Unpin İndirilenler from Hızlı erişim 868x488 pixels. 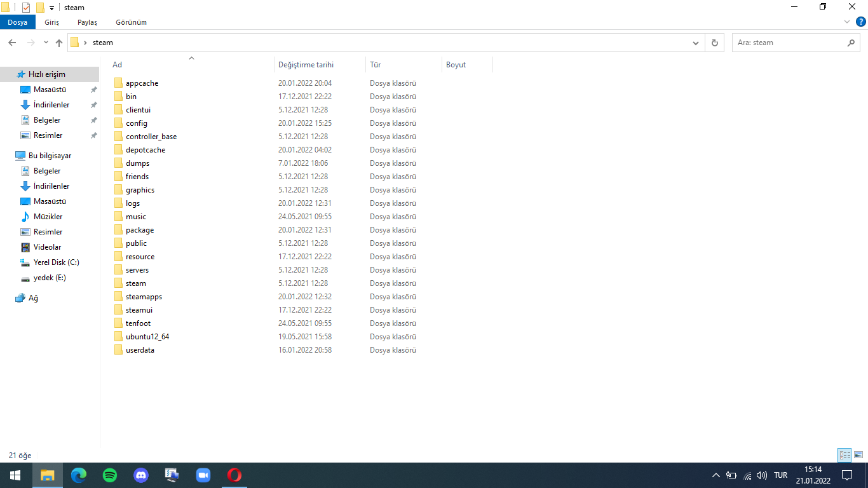[x=94, y=105]
